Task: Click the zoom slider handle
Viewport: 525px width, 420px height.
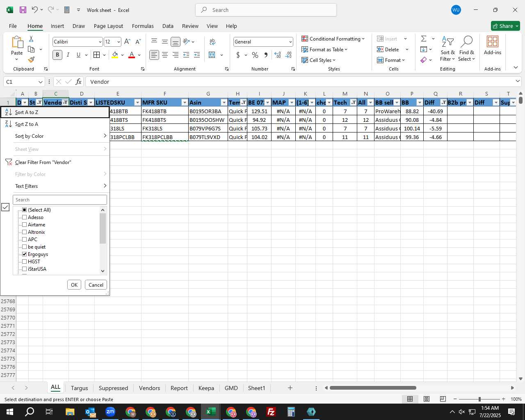Action: [479, 399]
